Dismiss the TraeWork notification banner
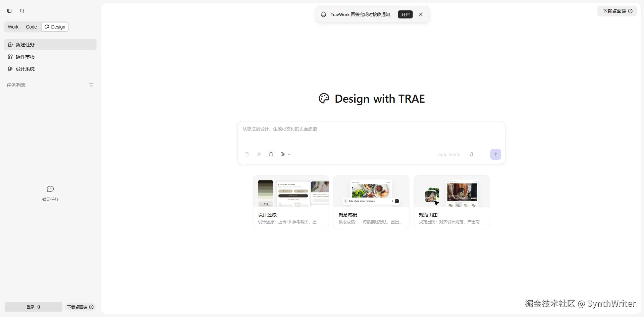Screen dimensions: 644x317 421,14
